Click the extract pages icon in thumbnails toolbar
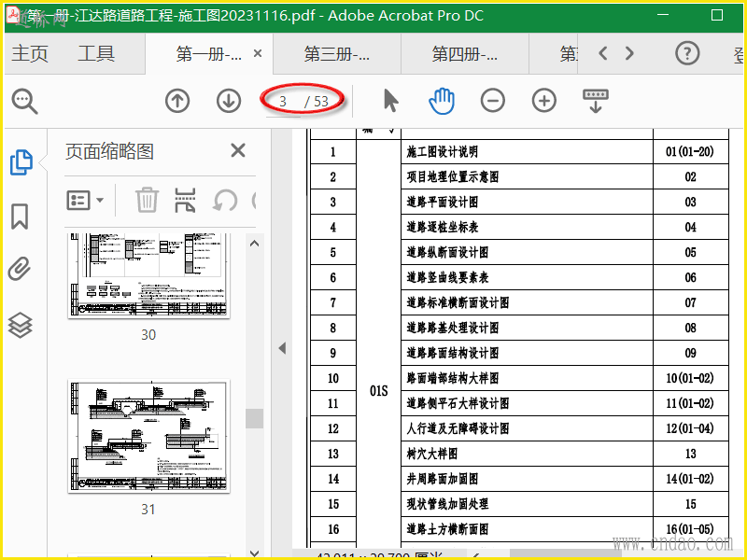Viewport: 747px width, 560px height. [x=185, y=200]
